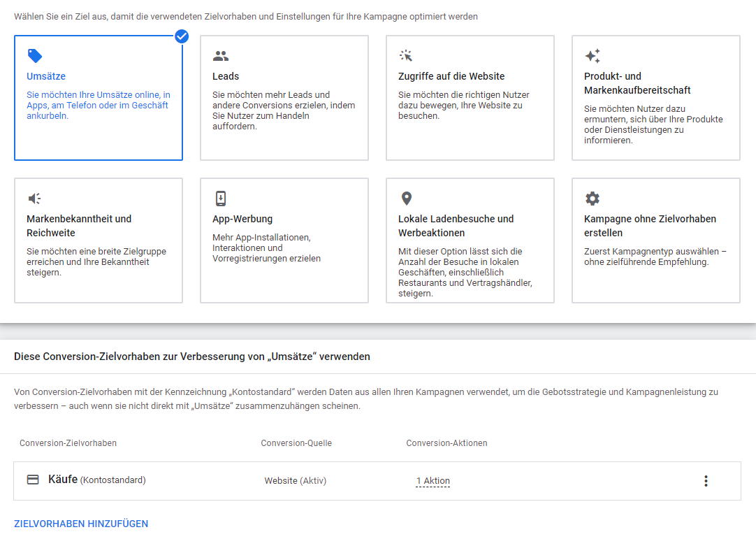Click the Conversion-Aktionen column header
Image resolution: width=756 pixels, height=546 pixels.
coord(446,444)
